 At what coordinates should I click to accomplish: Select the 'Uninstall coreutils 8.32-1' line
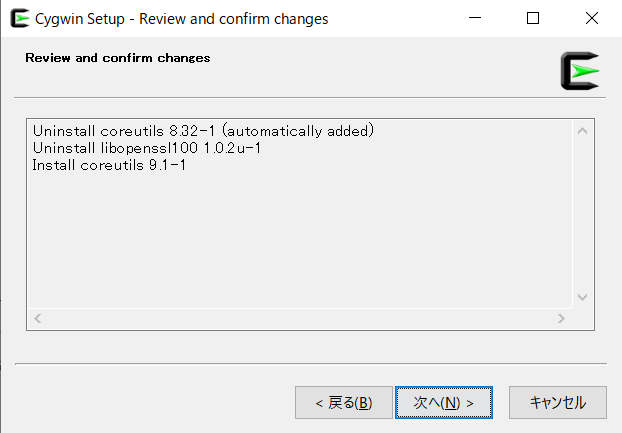click(202, 131)
